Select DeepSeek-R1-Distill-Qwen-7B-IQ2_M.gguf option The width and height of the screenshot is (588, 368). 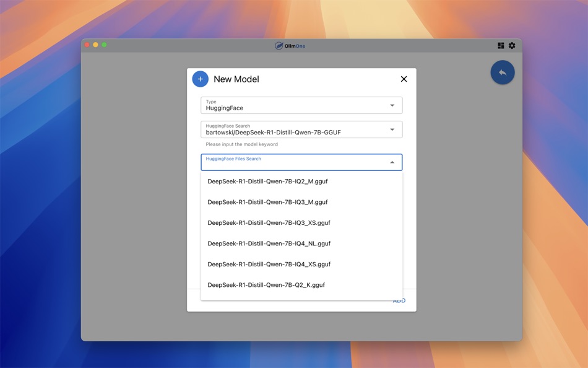(x=301, y=182)
